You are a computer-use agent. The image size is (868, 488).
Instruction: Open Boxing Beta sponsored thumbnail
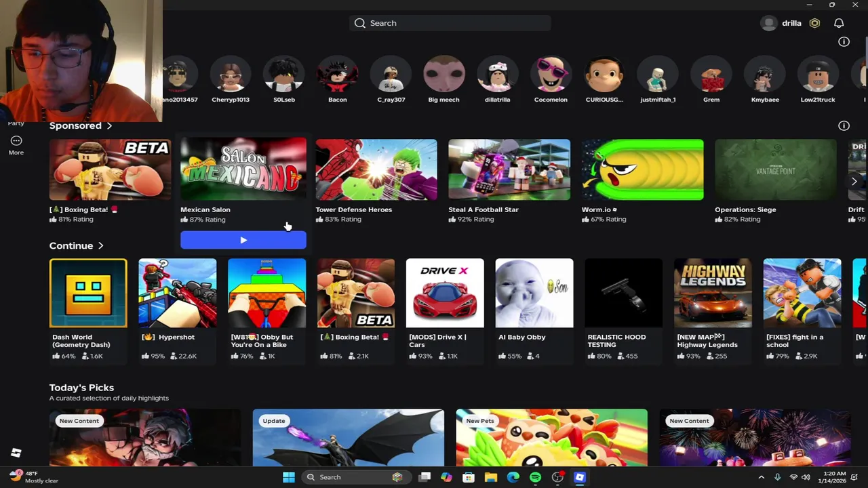pyautogui.click(x=110, y=169)
